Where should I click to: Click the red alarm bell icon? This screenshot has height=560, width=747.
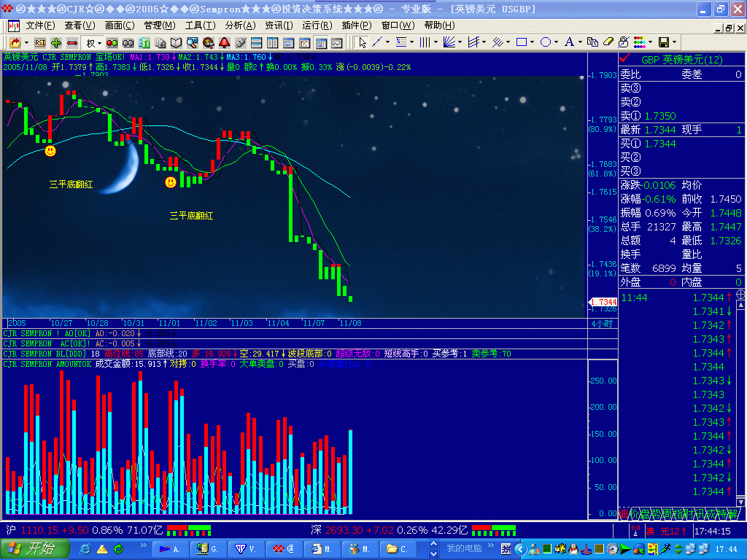[225, 43]
